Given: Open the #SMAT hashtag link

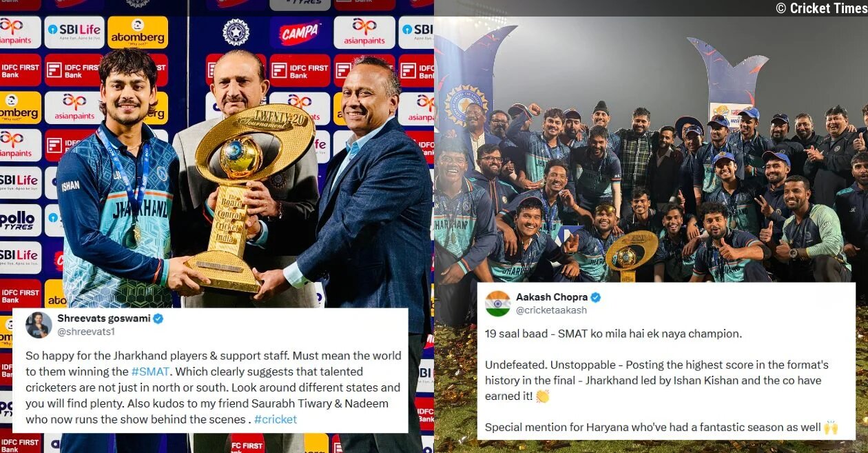Looking at the screenshot, I should pyautogui.click(x=151, y=372).
